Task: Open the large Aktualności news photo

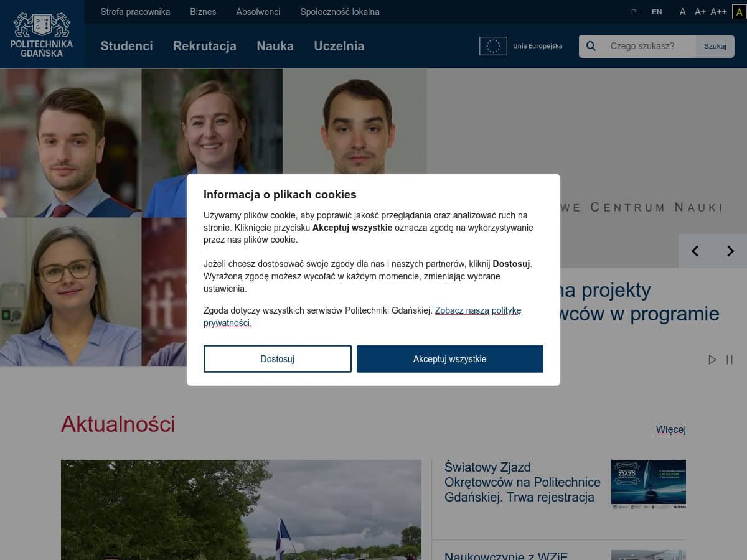Action: click(x=242, y=510)
